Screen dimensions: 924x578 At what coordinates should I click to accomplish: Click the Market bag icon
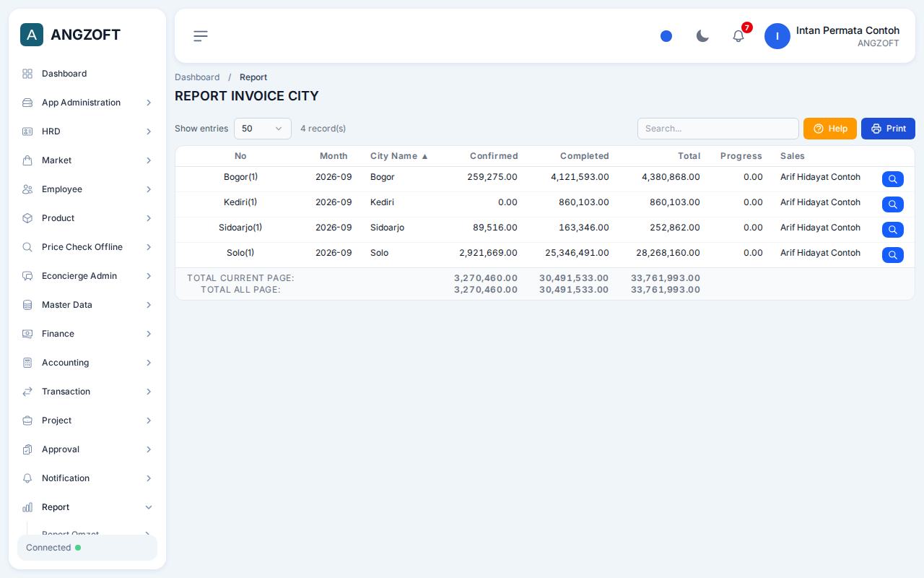coord(27,160)
